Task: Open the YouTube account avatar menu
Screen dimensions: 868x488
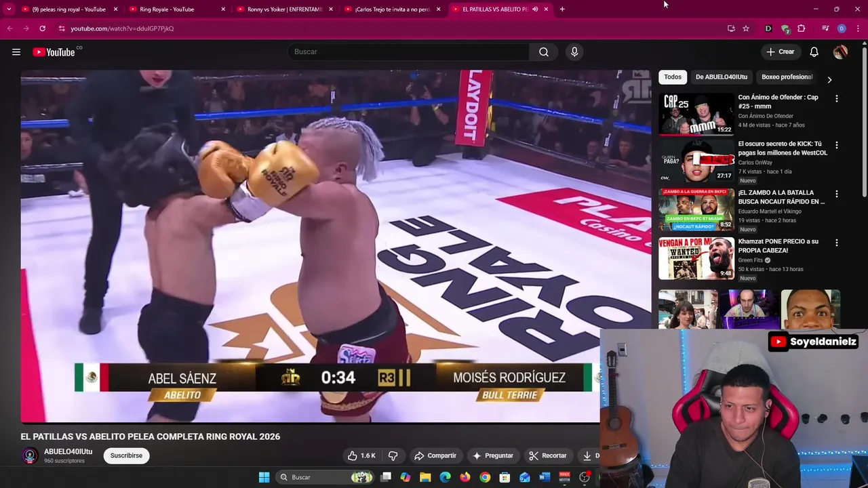Action: pyautogui.click(x=840, y=52)
